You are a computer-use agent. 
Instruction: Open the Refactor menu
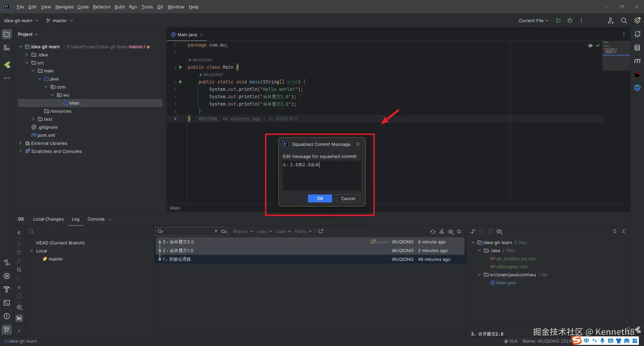click(102, 7)
